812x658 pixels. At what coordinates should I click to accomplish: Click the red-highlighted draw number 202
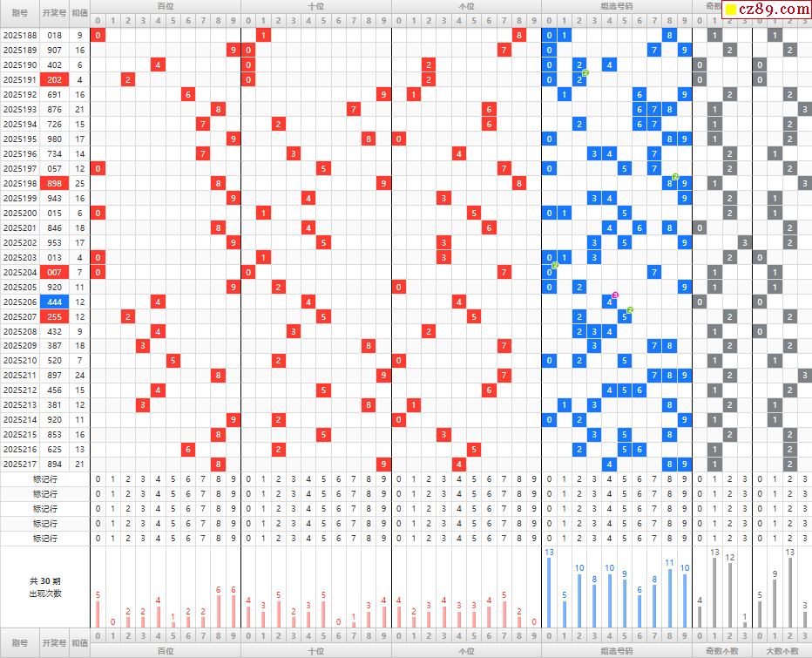pos(54,80)
